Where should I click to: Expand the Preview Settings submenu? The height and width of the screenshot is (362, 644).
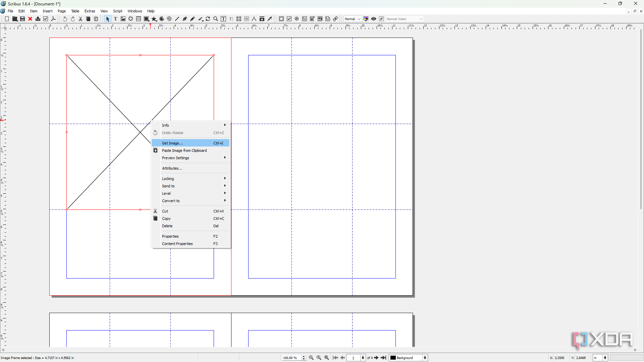191,158
